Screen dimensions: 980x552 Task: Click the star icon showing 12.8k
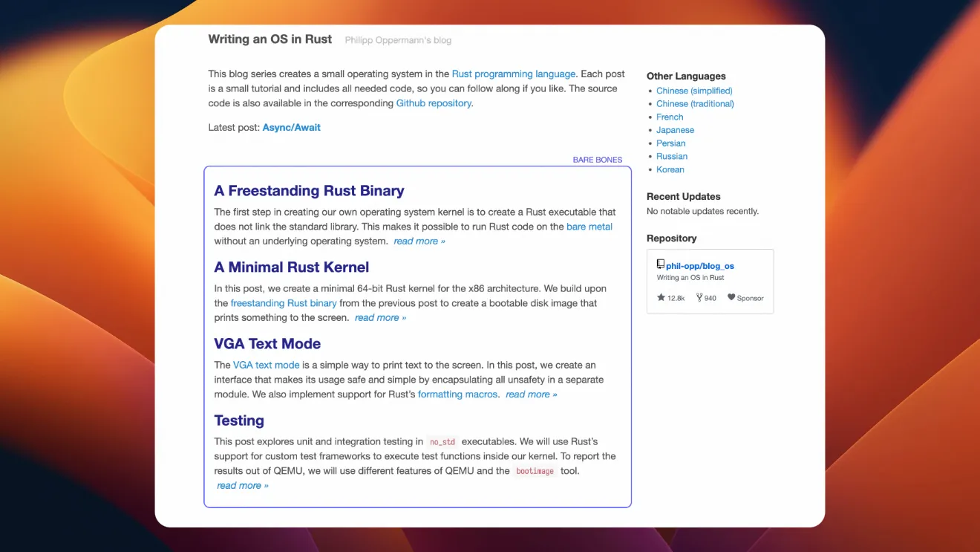coord(661,298)
